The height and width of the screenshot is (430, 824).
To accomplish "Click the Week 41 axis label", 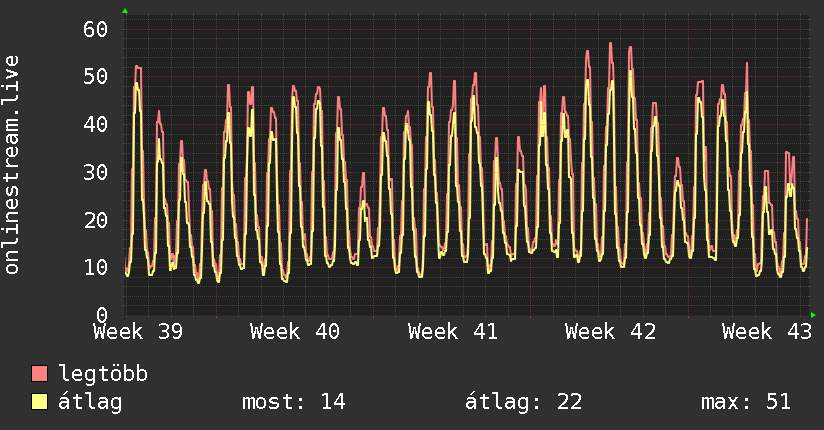I will [x=452, y=332].
